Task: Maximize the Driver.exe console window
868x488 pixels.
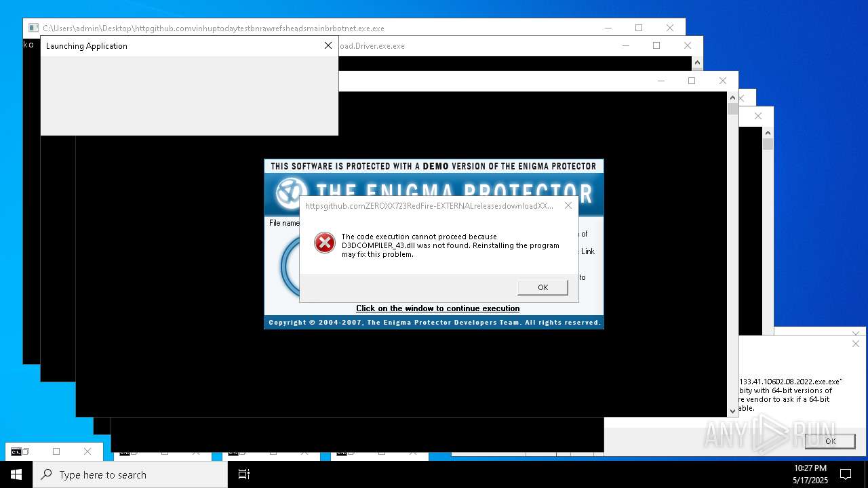Action: pyautogui.click(x=656, y=45)
